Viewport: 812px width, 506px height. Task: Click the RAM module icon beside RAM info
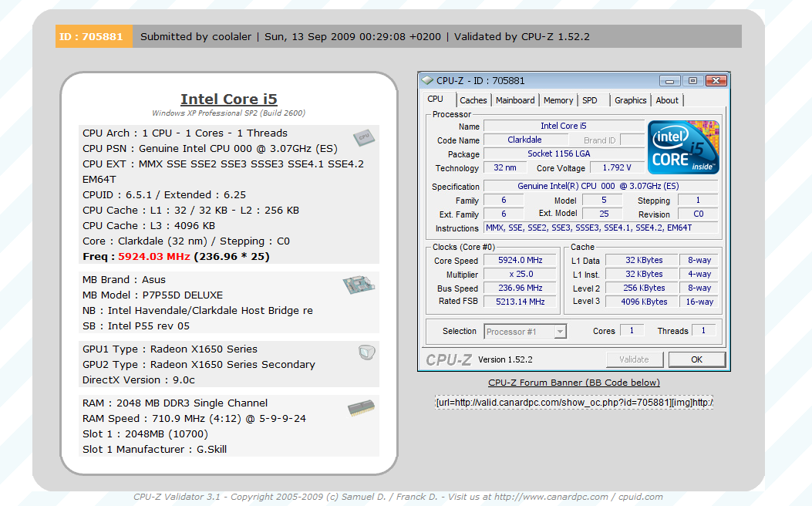(x=361, y=408)
